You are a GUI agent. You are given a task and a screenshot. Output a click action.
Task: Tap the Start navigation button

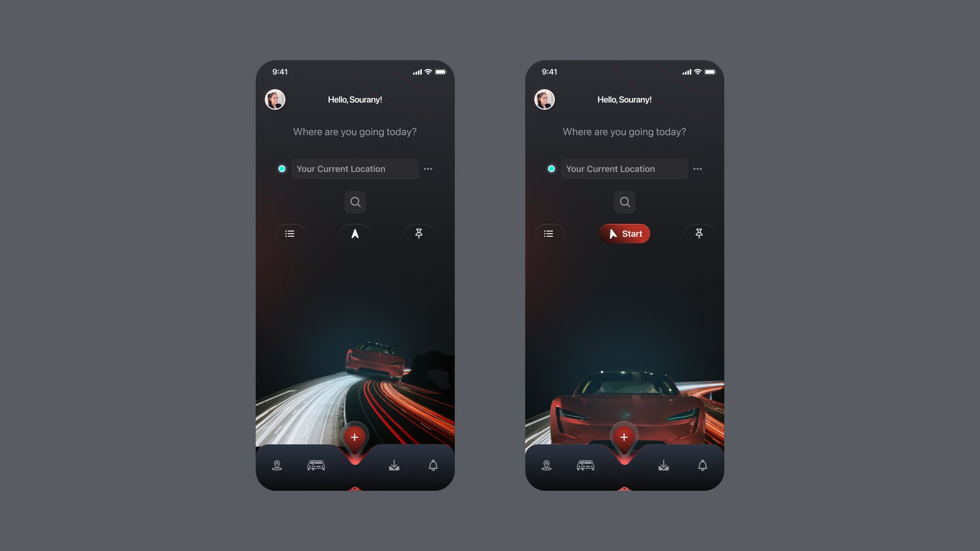[624, 234]
